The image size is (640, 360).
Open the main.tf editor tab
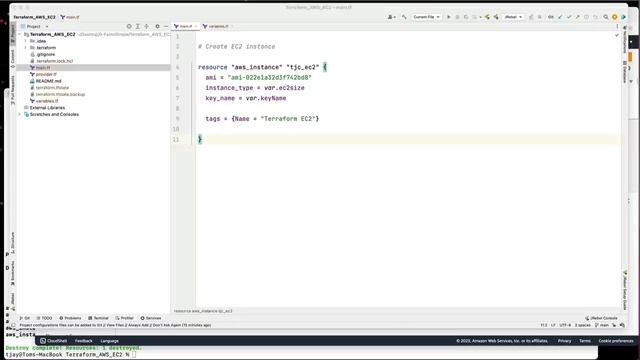[185, 26]
